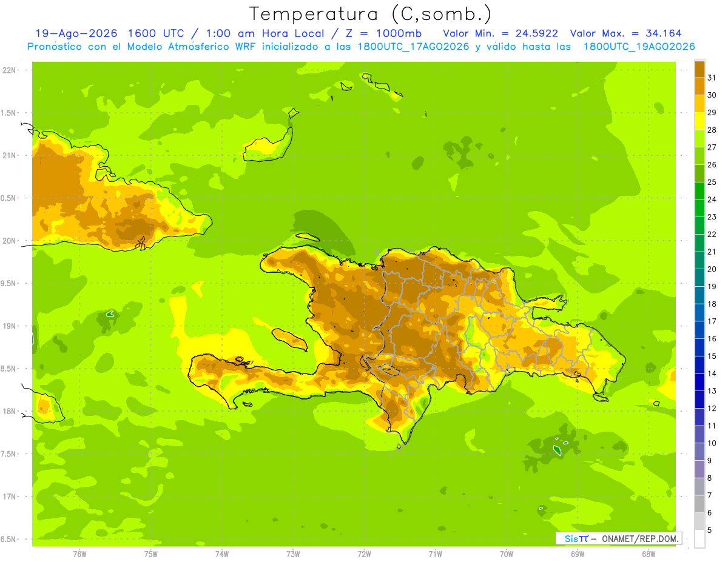The width and height of the screenshot is (728, 562).
Task: Select purple legend band between 8 and 9
Action: point(699,469)
